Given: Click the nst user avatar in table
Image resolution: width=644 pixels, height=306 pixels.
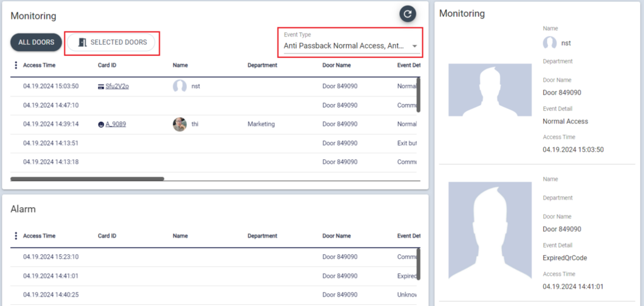Looking at the screenshot, I should coord(180,86).
